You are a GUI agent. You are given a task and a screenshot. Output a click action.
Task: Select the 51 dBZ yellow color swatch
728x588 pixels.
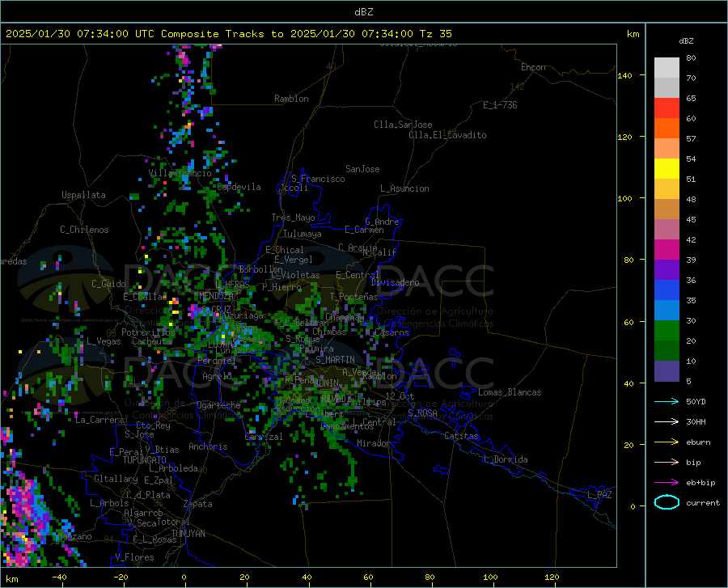coord(667,169)
